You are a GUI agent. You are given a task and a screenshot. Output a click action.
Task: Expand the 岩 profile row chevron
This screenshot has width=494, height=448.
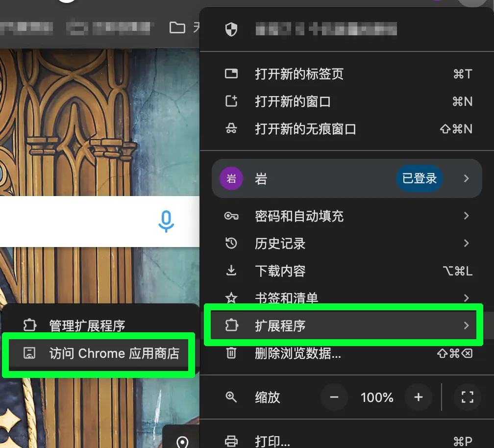[467, 178]
